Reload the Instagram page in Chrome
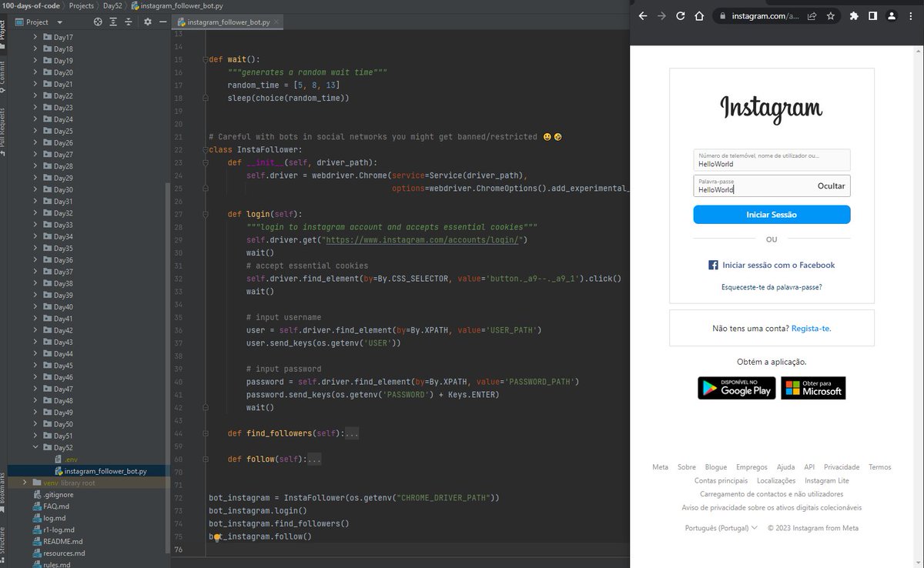Screen dimensions: 924x568 point(681,15)
